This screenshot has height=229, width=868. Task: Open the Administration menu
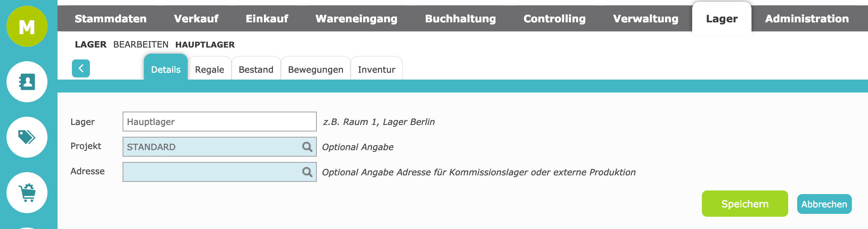(x=807, y=19)
